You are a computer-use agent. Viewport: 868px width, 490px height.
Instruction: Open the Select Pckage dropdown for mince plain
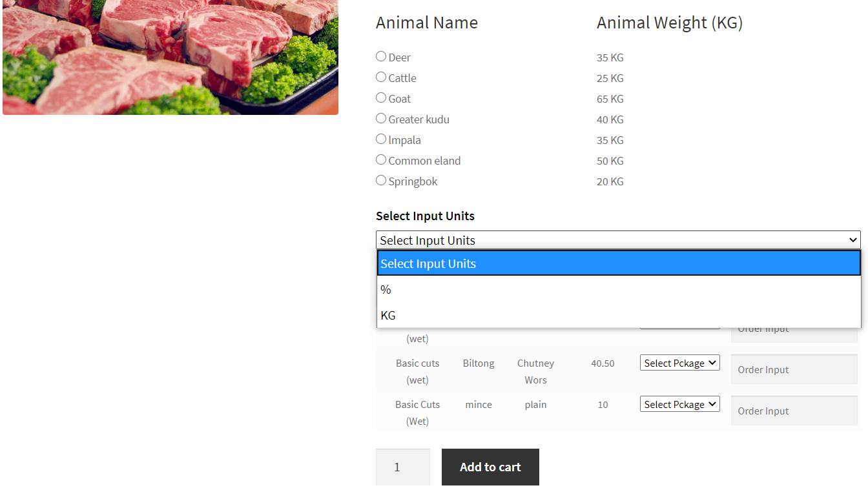(x=679, y=403)
